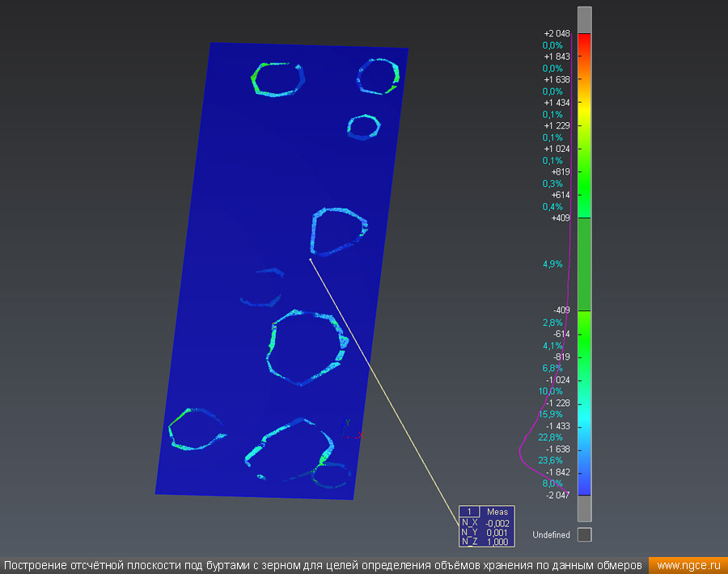The image size is (728, 574).
Task: Grab the top gray handle of color scale
Action: pos(584,19)
